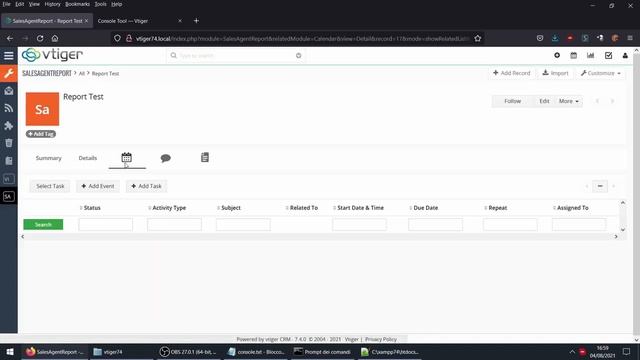Open Prompt dei comandi in taskbar
640x360 pixels.
[x=322, y=352]
